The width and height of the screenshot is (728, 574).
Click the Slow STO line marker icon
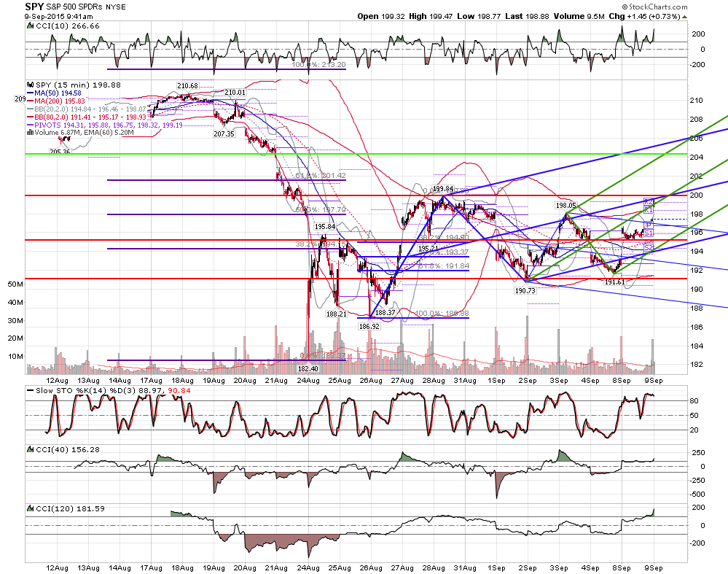(x=31, y=390)
